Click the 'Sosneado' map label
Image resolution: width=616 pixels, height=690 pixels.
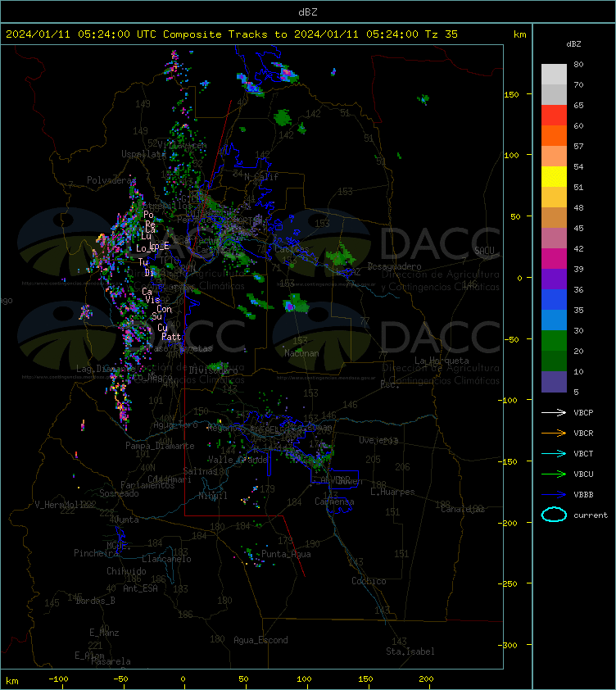119,494
